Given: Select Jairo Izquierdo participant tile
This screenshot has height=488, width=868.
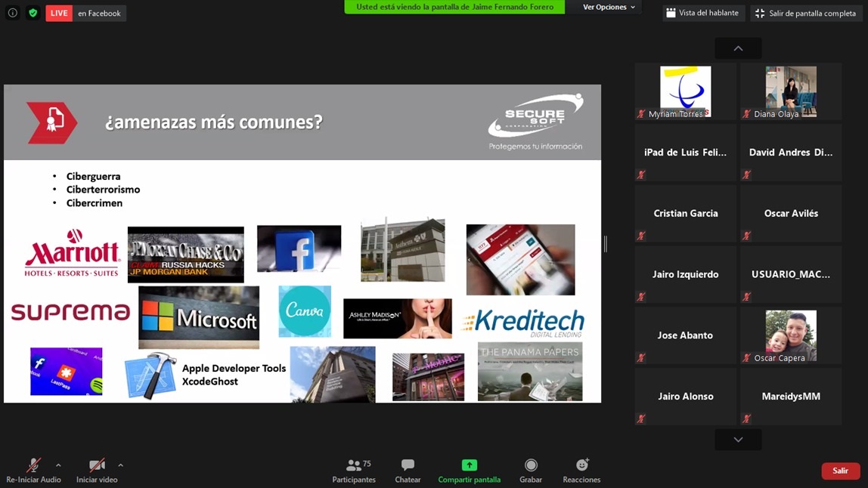Looking at the screenshot, I should point(685,274).
